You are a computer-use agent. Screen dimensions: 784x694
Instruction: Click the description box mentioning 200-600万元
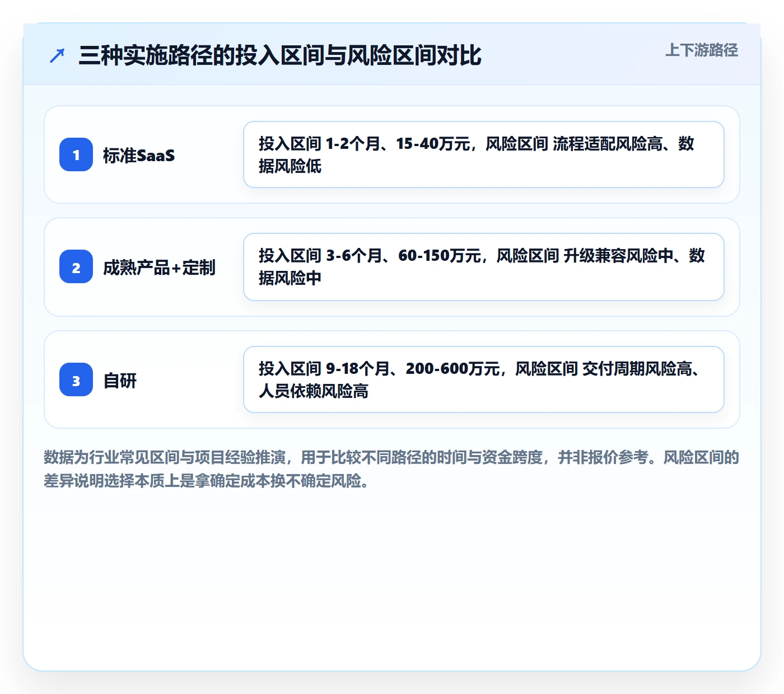click(x=484, y=379)
